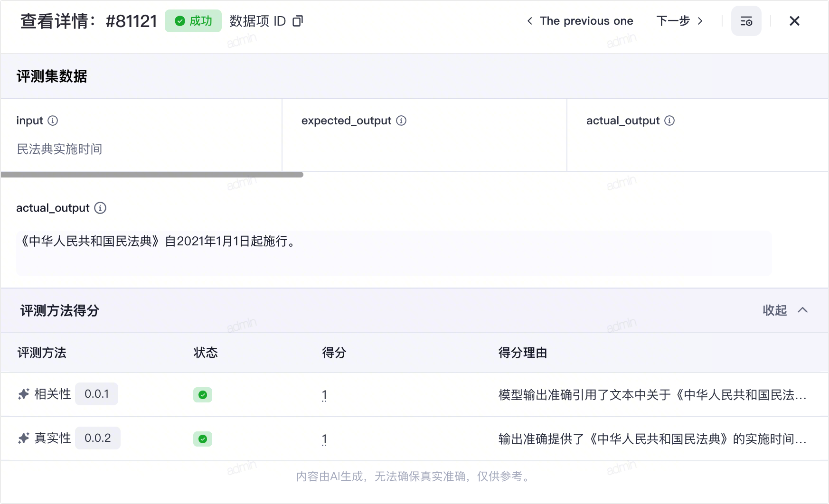Show info tooltip for input column
This screenshot has width=829, height=504.
53,121
